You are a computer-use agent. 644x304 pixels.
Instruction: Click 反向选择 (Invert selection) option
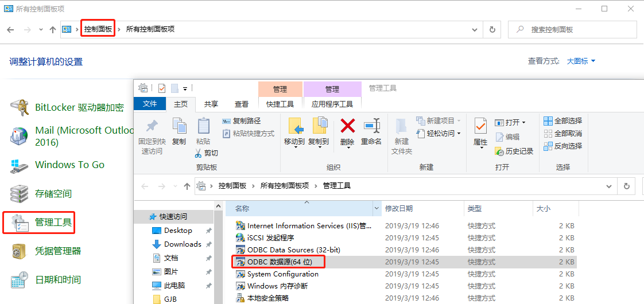(x=562, y=146)
